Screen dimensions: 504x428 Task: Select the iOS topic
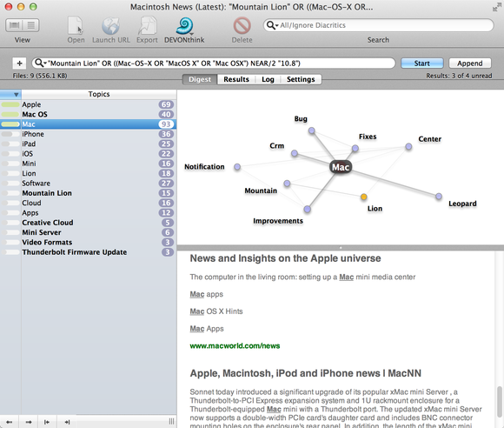point(88,153)
